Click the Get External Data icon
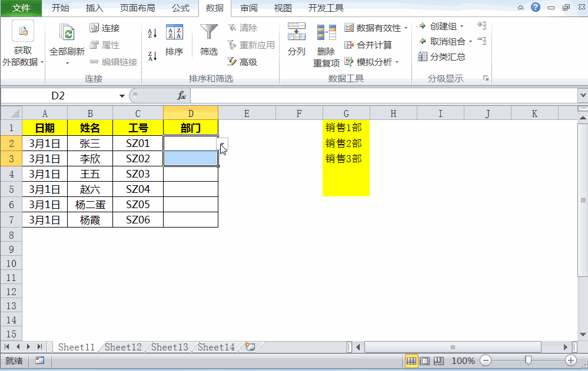588x371 pixels. 23,31
